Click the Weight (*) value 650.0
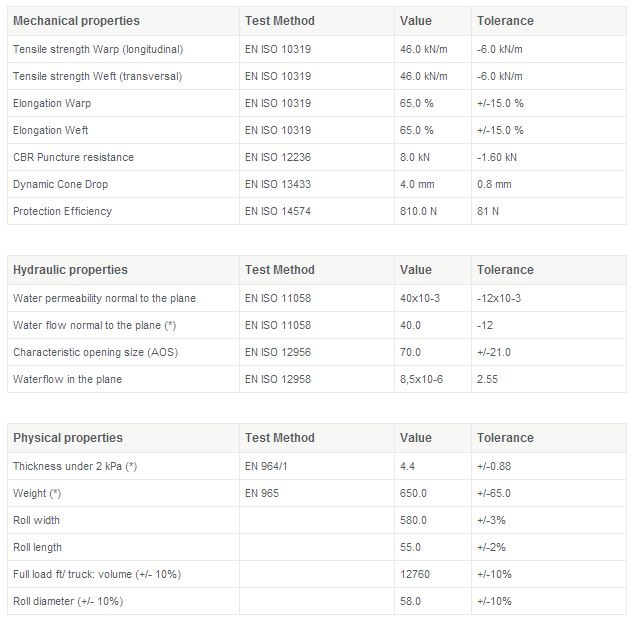This screenshot has width=634, height=622. point(413,493)
